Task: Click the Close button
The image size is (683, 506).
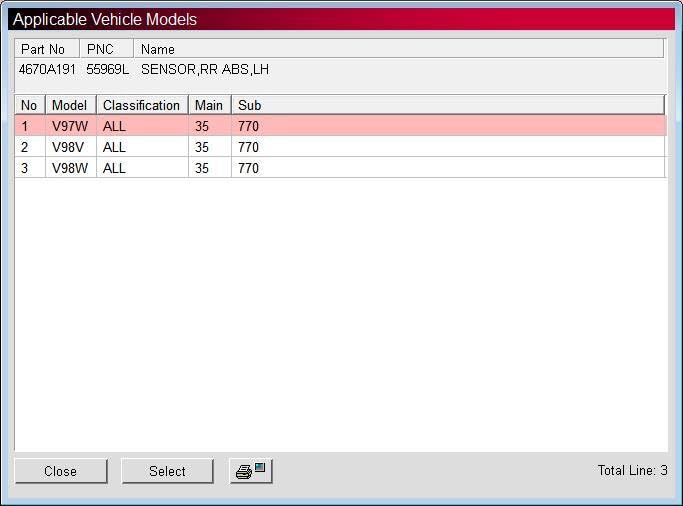Action: point(61,471)
